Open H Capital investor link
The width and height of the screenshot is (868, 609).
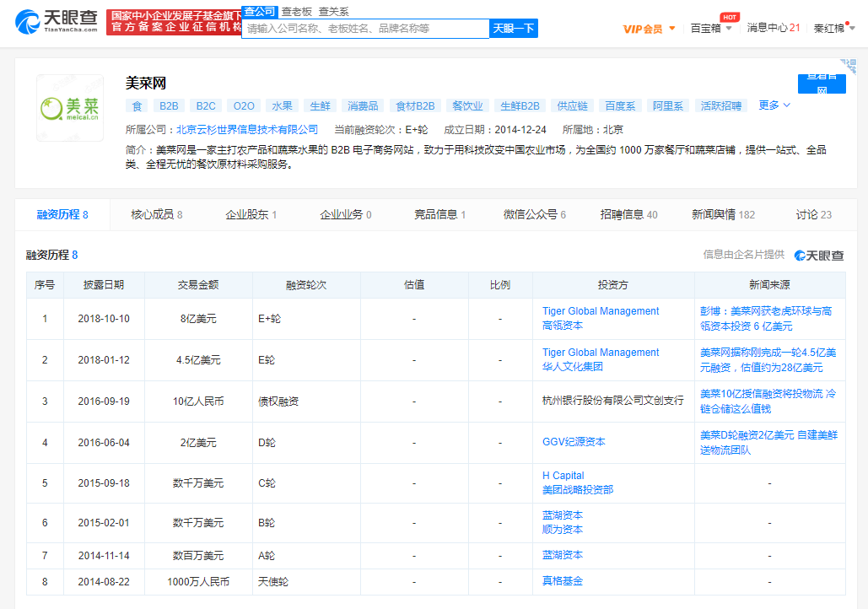[563, 476]
